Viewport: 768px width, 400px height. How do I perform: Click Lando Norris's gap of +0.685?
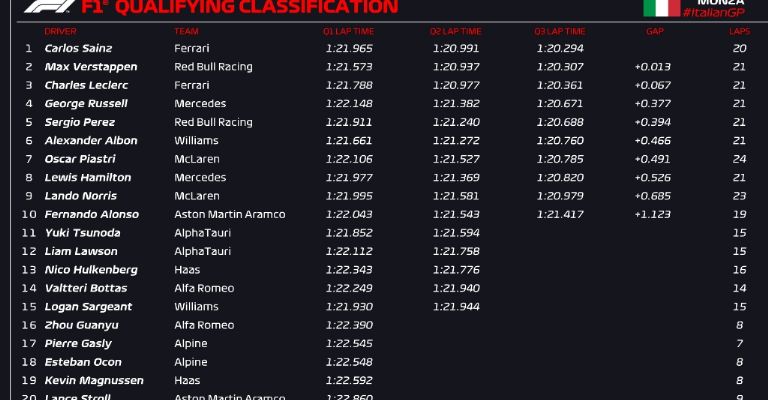coord(652,196)
